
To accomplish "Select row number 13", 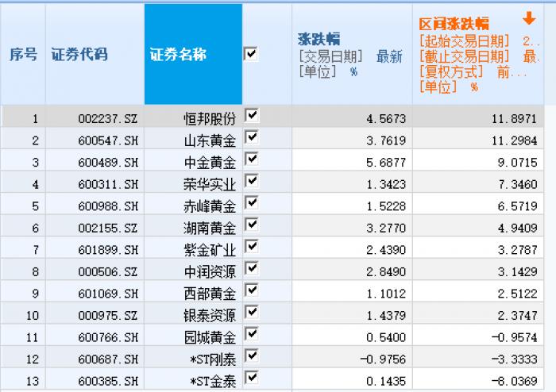I will (33, 381).
